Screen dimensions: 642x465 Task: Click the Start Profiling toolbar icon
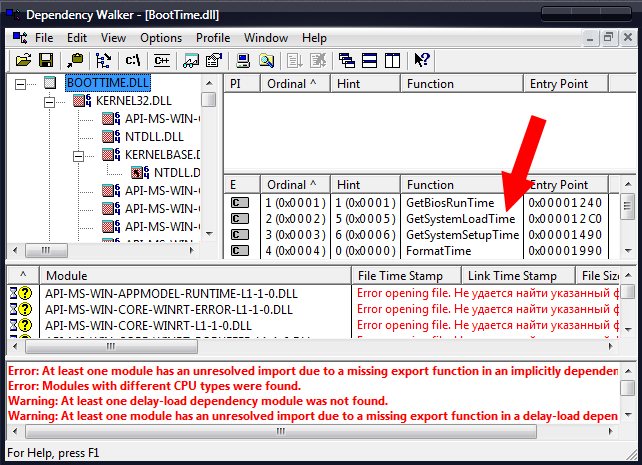coord(295,61)
